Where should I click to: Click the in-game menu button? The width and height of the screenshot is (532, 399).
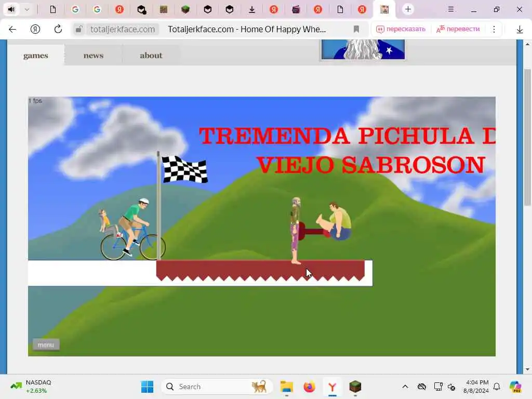pos(46,344)
